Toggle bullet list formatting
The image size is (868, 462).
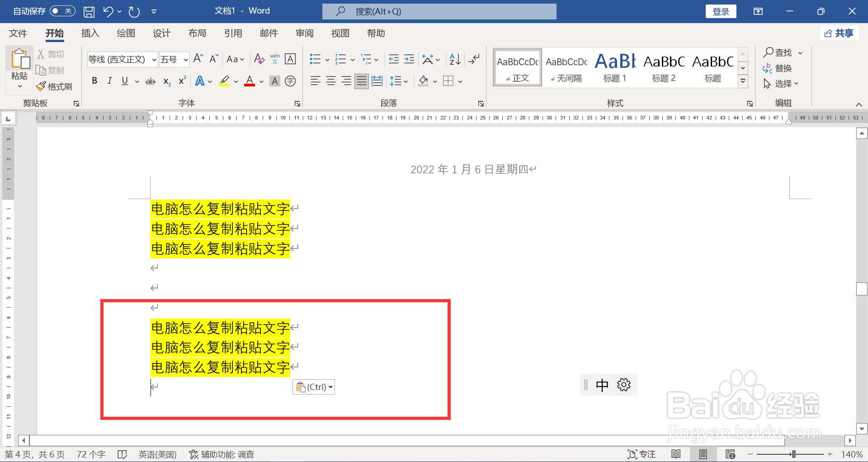tap(315, 59)
